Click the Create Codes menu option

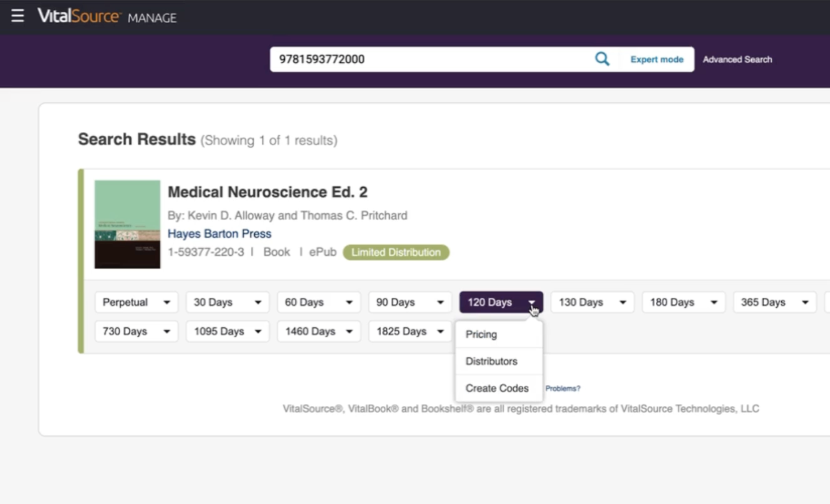pos(497,388)
